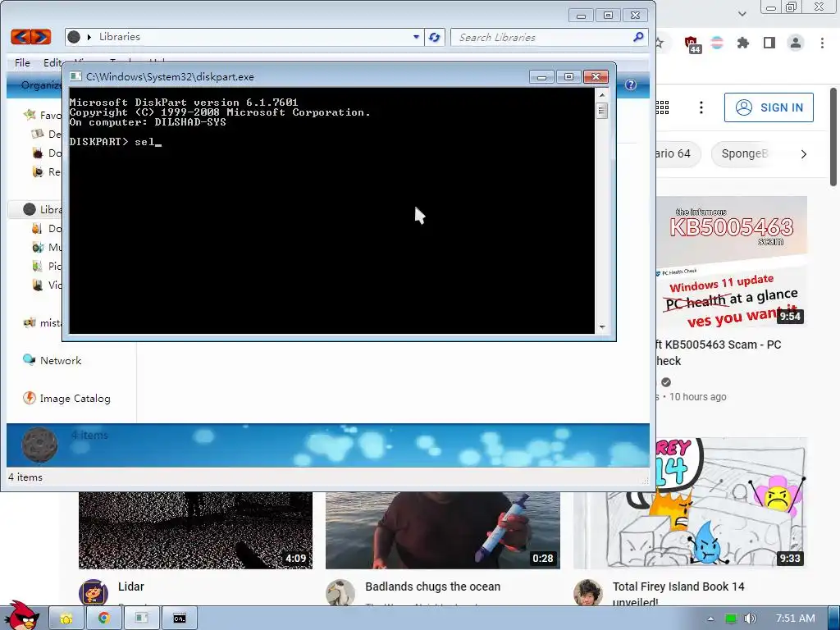Click the Network icon in navigation pane
The width and height of the screenshot is (840, 630).
pos(29,360)
